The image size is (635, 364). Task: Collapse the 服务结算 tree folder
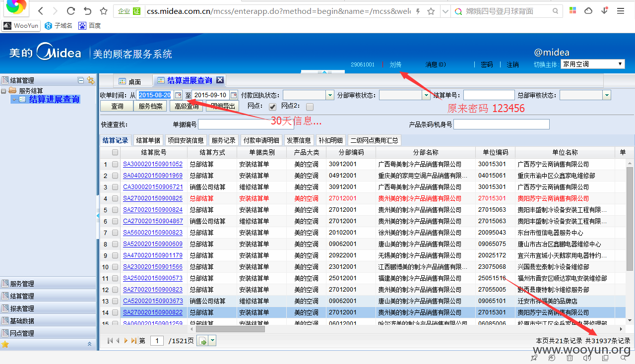[x=4, y=91]
